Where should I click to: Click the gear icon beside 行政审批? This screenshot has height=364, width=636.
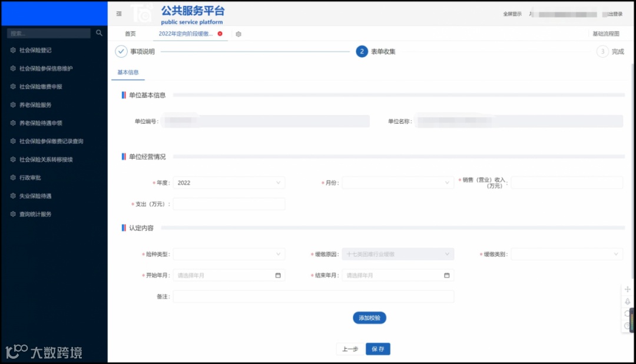[13, 177]
